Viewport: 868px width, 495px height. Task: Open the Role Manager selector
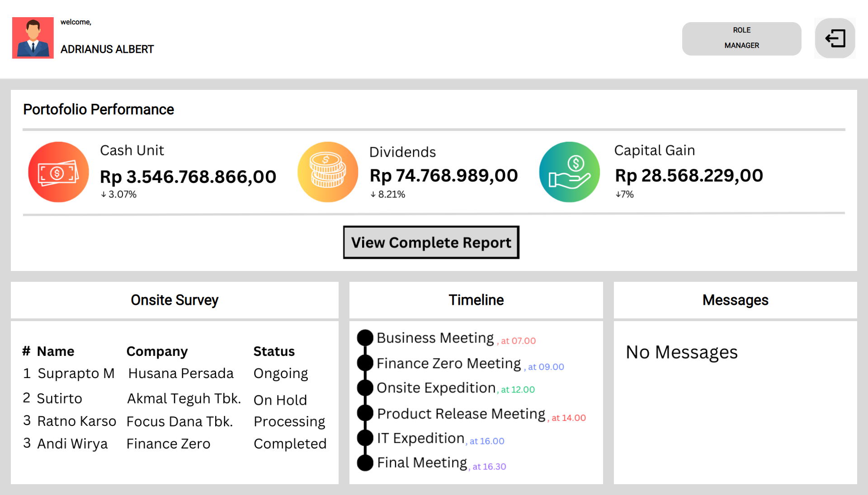[741, 38]
